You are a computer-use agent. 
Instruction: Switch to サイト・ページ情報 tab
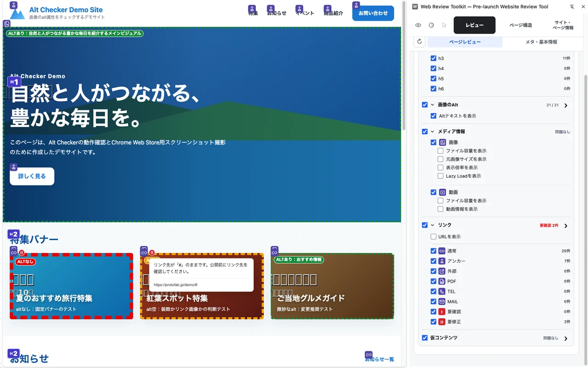pos(563,25)
